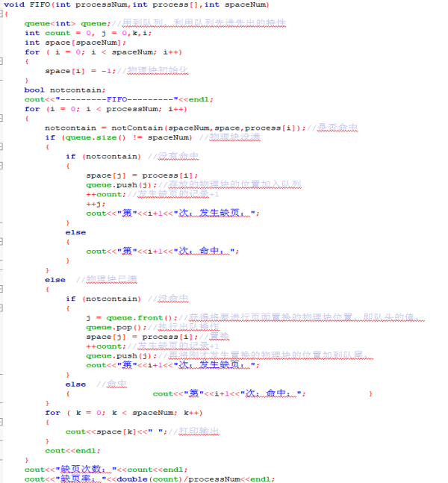The width and height of the screenshot is (448, 483).
Task: Collapse the FIFO function body fold marker
Action: (x=1, y=14)
